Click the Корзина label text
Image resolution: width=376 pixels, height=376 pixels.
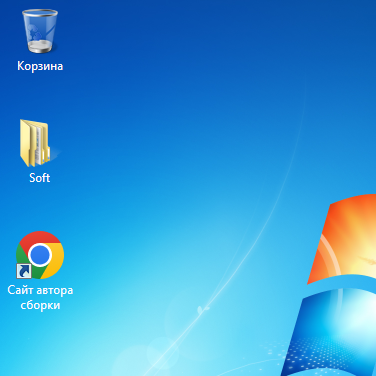[x=40, y=66]
